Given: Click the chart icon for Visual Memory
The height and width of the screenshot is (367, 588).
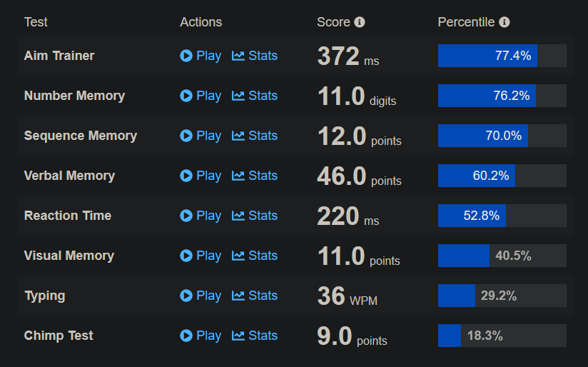Looking at the screenshot, I should point(238,256).
